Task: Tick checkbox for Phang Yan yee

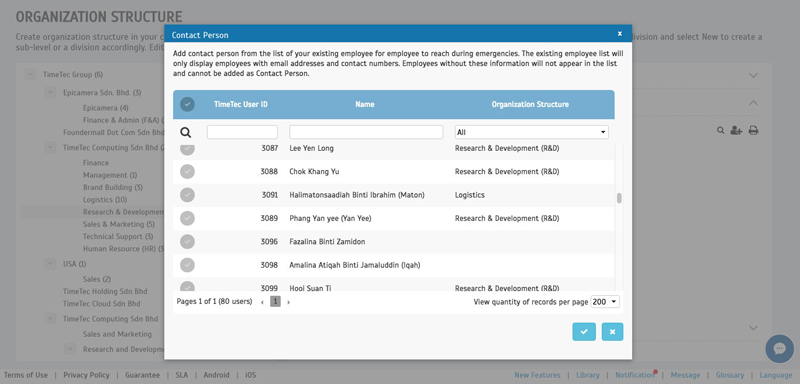Action: (187, 218)
